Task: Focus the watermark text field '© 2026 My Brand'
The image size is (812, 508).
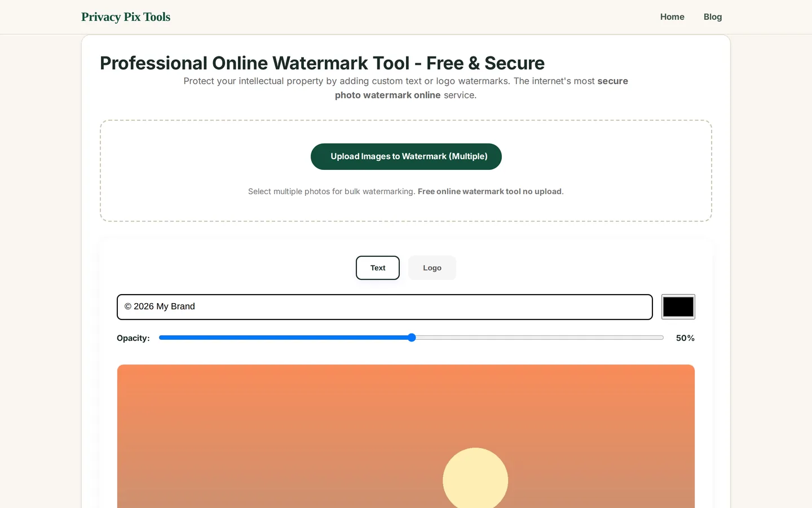Action: [385, 306]
